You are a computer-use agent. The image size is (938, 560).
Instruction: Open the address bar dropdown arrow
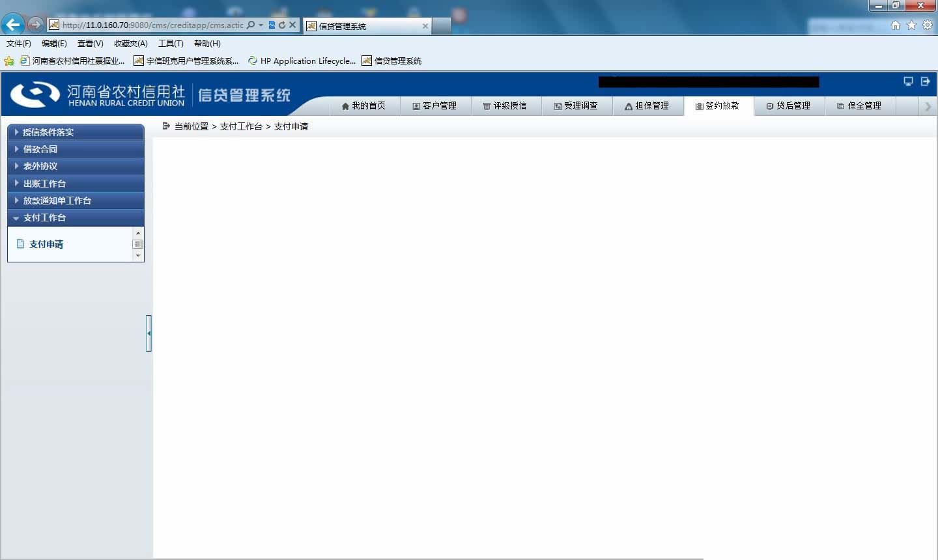261,25
